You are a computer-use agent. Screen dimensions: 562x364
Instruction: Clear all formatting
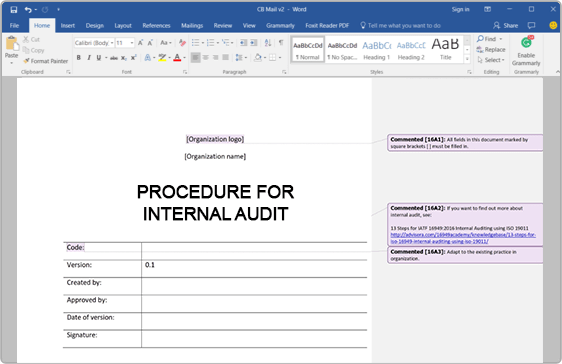182,43
